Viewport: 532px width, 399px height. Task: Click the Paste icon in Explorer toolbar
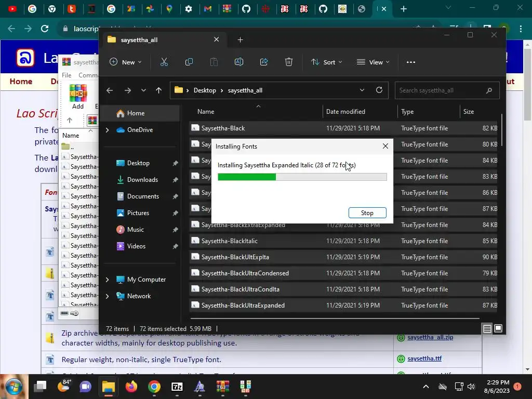[214, 62]
